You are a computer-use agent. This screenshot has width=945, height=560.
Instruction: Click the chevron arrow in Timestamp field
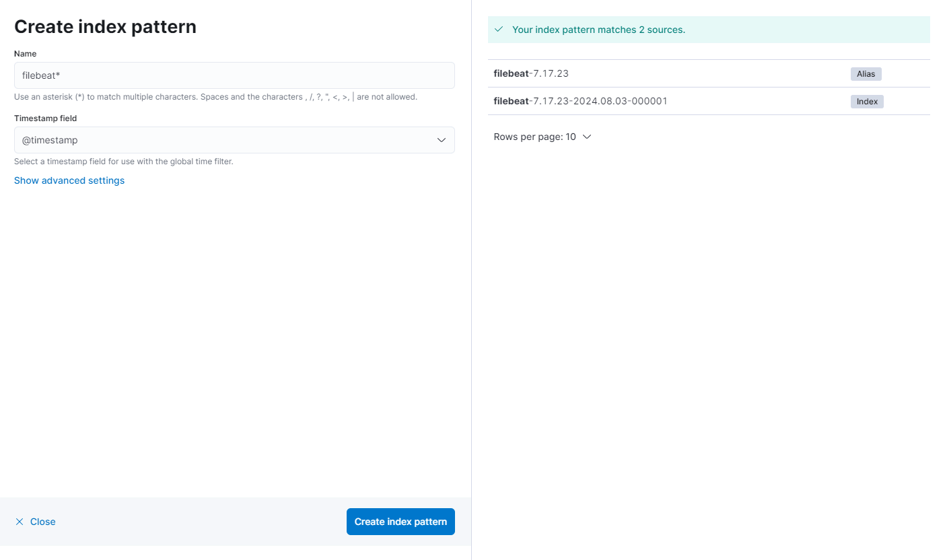(442, 140)
